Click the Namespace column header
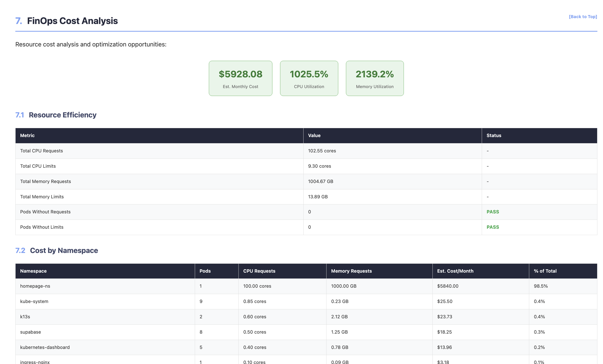 [x=33, y=271]
